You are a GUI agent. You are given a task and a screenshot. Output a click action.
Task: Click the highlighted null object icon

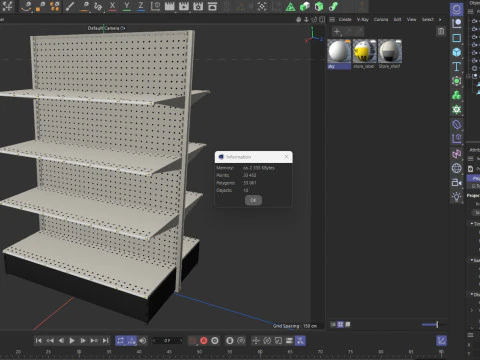(457, 9)
